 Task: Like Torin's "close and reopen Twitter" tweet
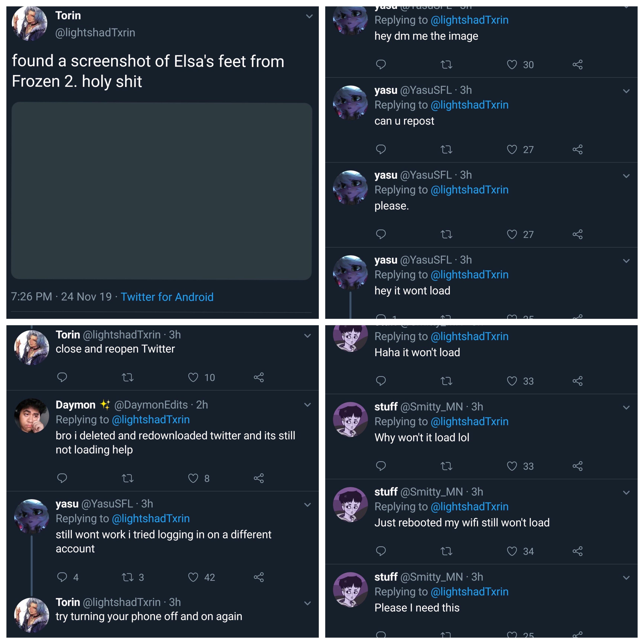[x=193, y=377]
